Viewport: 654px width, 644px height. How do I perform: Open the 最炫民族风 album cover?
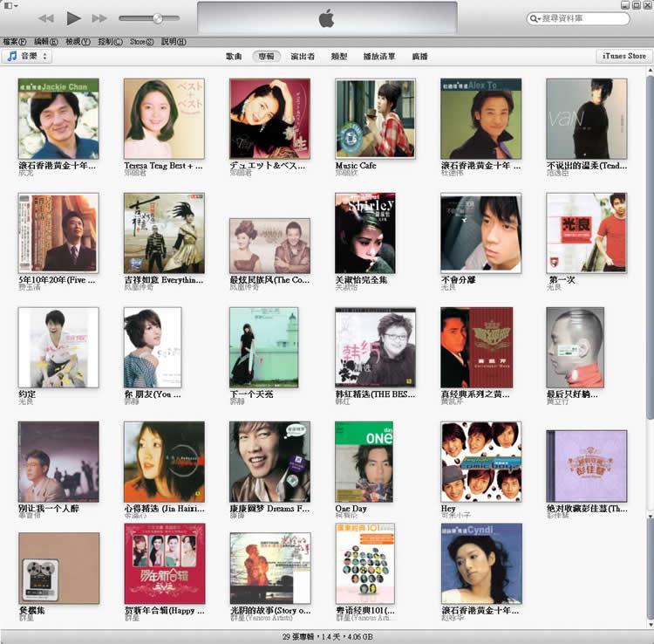269,246
